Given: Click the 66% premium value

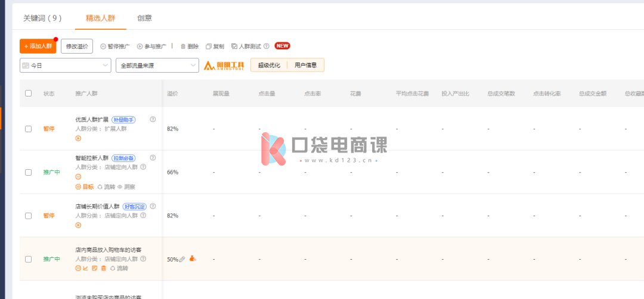Looking at the screenshot, I should 172,172.
